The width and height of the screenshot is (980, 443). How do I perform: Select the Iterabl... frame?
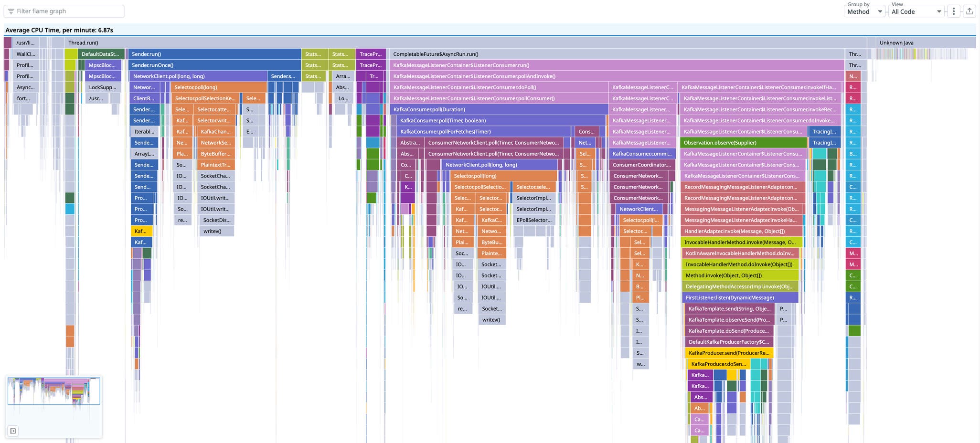pyautogui.click(x=144, y=131)
